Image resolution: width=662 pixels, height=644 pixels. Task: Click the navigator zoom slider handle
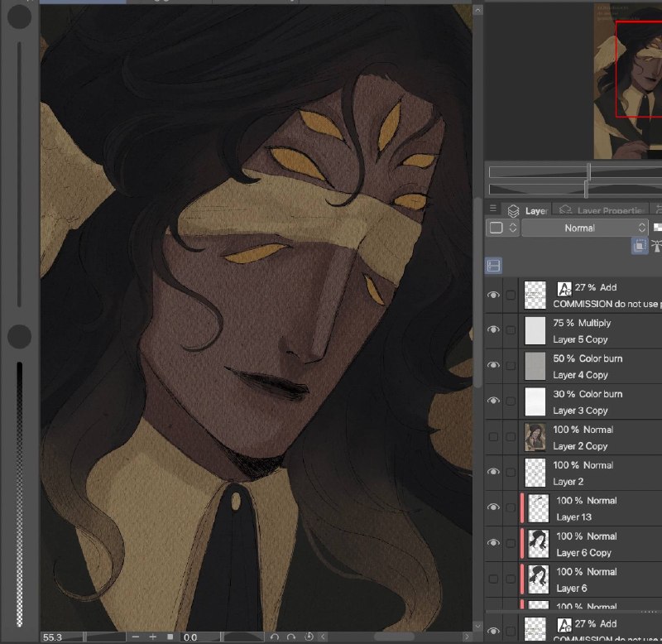588,172
